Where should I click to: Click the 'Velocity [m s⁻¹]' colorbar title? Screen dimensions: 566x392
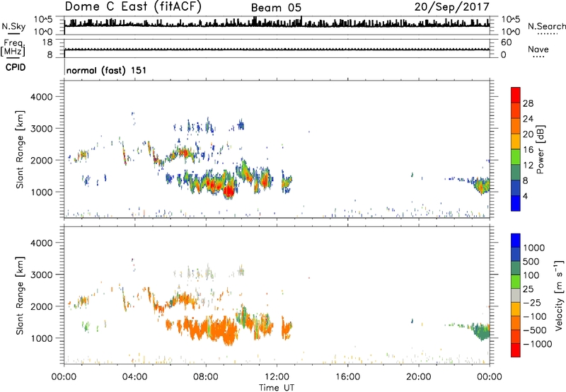[x=559, y=295]
